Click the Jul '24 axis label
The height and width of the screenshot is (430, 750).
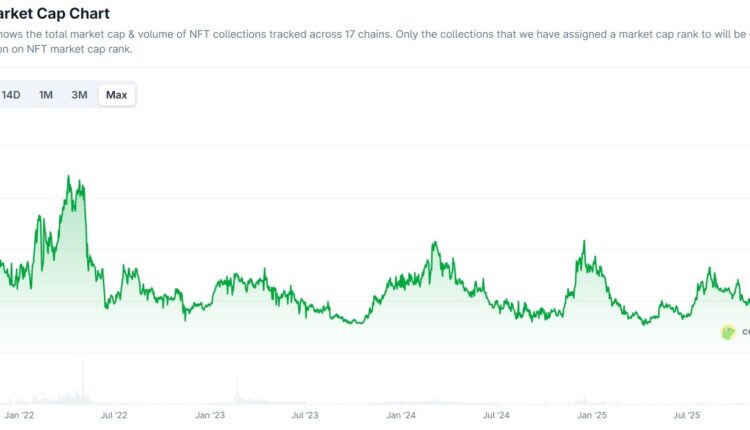(496, 414)
